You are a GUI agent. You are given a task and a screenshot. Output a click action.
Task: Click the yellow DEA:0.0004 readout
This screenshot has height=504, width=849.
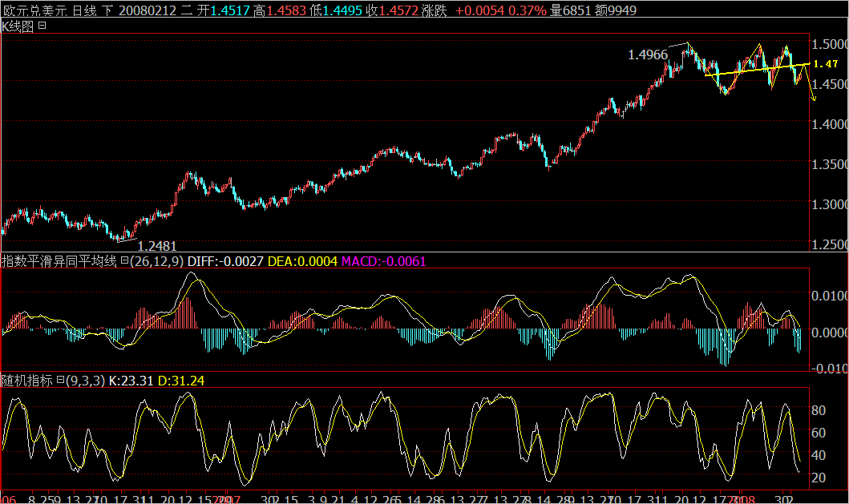pos(303,261)
